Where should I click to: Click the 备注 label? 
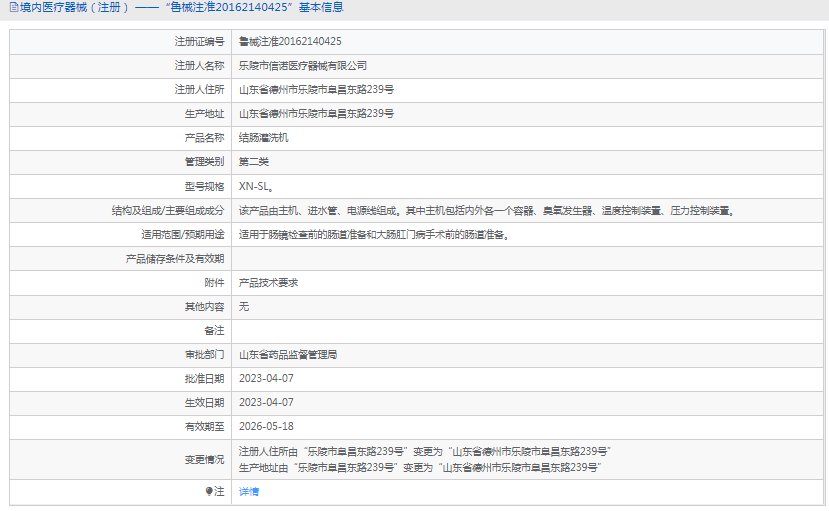click(x=214, y=331)
